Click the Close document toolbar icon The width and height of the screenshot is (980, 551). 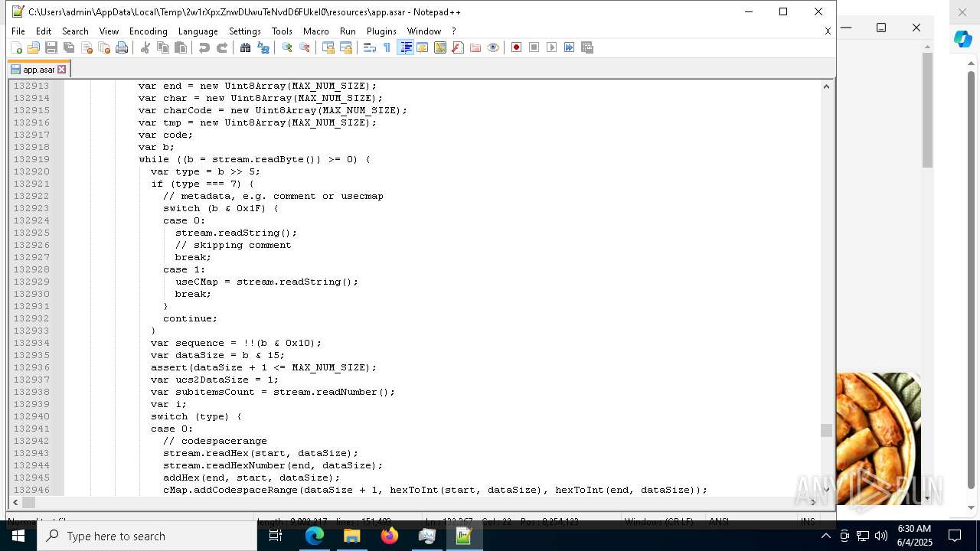pyautogui.click(x=87, y=47)
